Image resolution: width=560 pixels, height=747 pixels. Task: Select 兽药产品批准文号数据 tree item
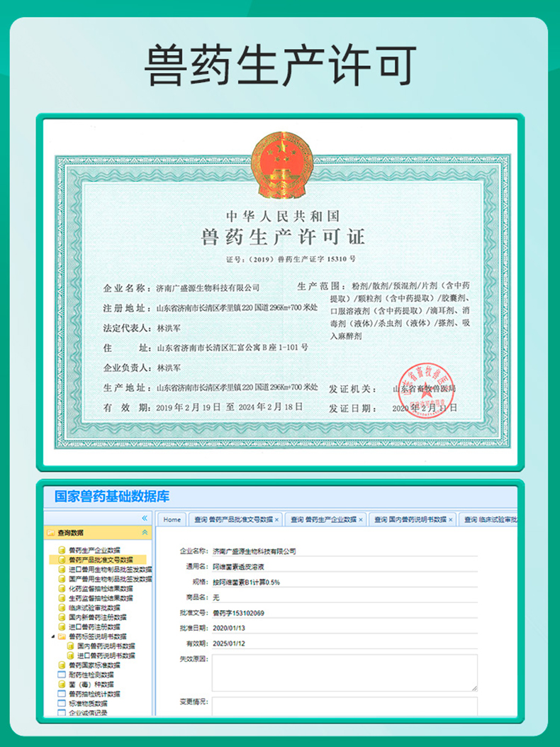click(x=101, y=560)
